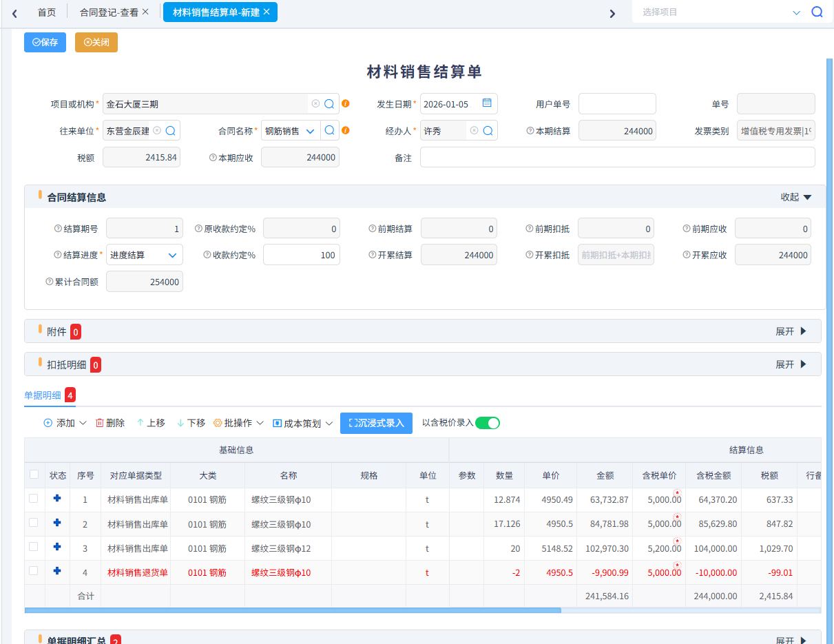Click the table's horizontal scrollbar
The image size is (834, 644).
click(x=293, y=610)
